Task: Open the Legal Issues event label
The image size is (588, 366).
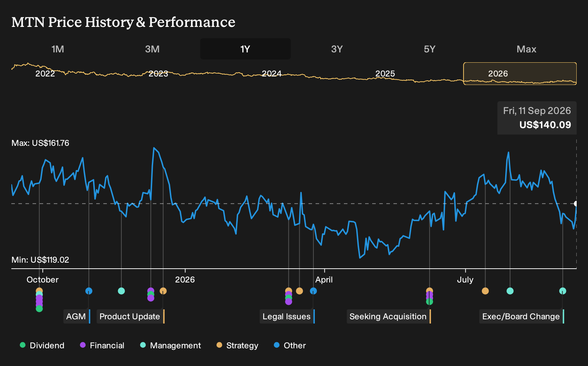Action: click(287, 316)
